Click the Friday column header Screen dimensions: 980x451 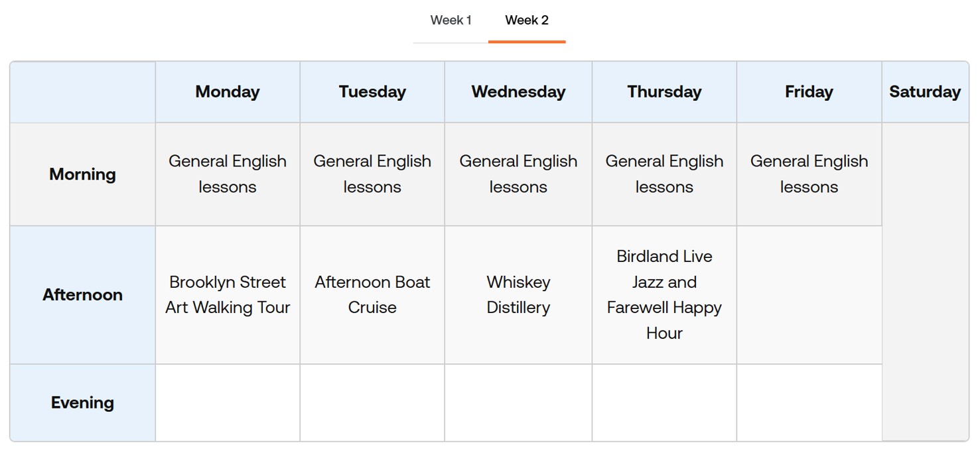[x=809, y=92]
